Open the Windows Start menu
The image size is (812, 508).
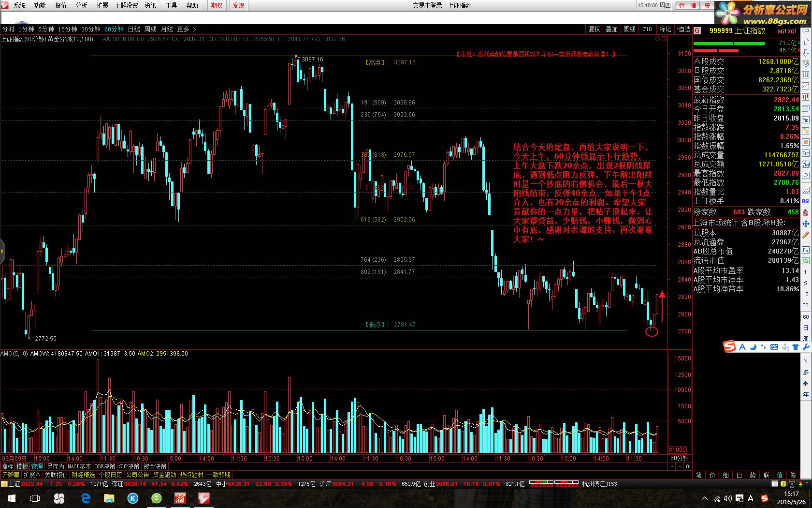tap(12, 498)
